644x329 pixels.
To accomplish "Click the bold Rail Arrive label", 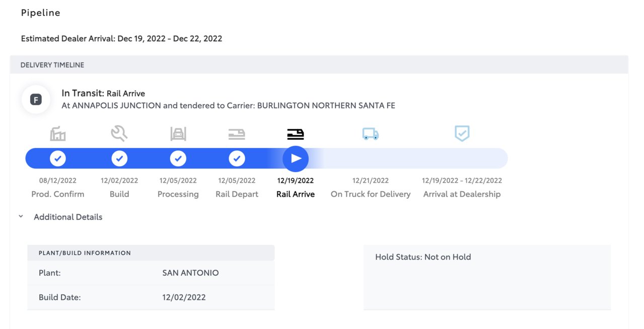I will [x=296, y=194].
